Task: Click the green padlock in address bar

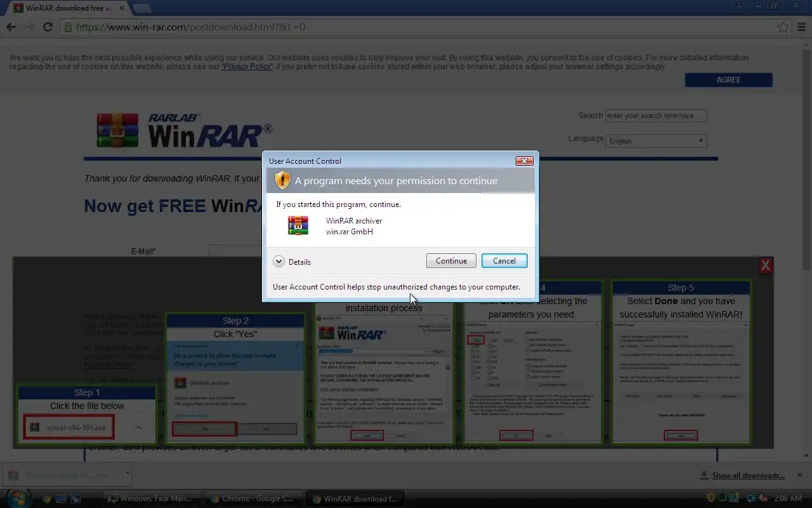Action: [x=69, y=27]
